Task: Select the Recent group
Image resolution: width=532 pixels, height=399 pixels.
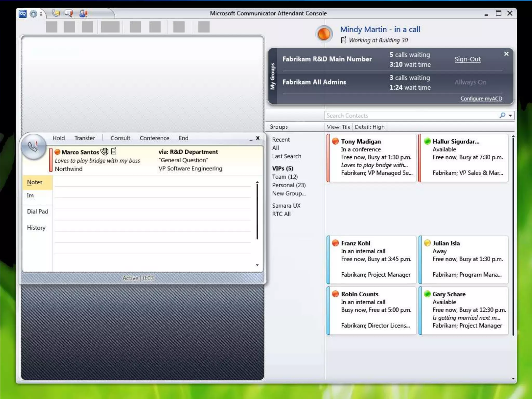Action: 281,139
